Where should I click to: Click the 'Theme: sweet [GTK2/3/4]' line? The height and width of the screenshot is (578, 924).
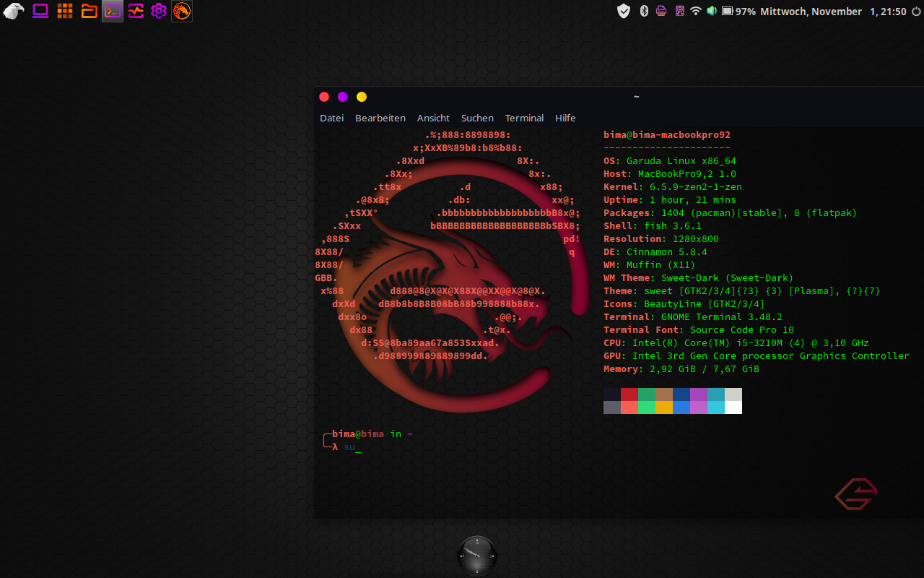pos(742,291)
